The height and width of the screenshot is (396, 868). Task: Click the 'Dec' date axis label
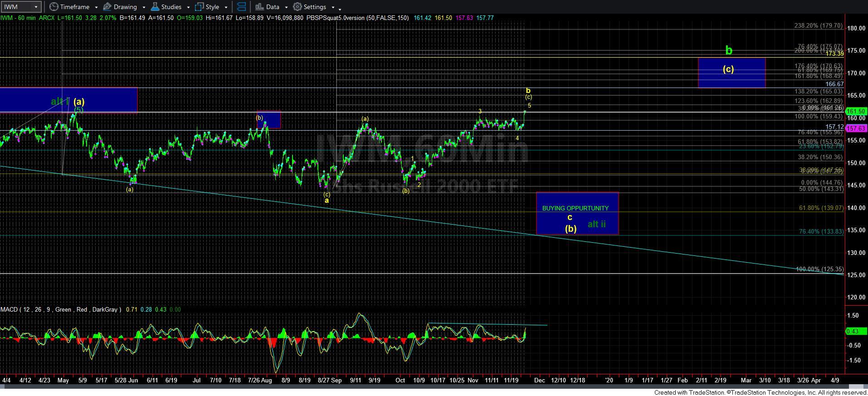(x=539, y=380)
